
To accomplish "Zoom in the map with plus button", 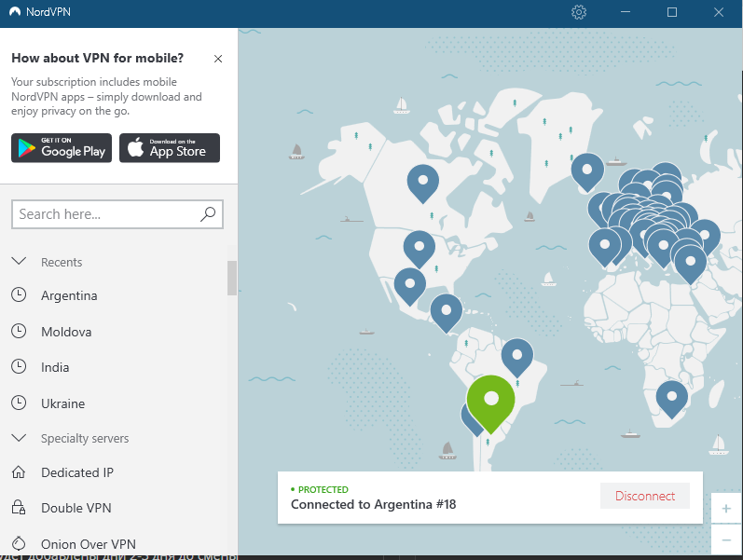I will (726, 509).
